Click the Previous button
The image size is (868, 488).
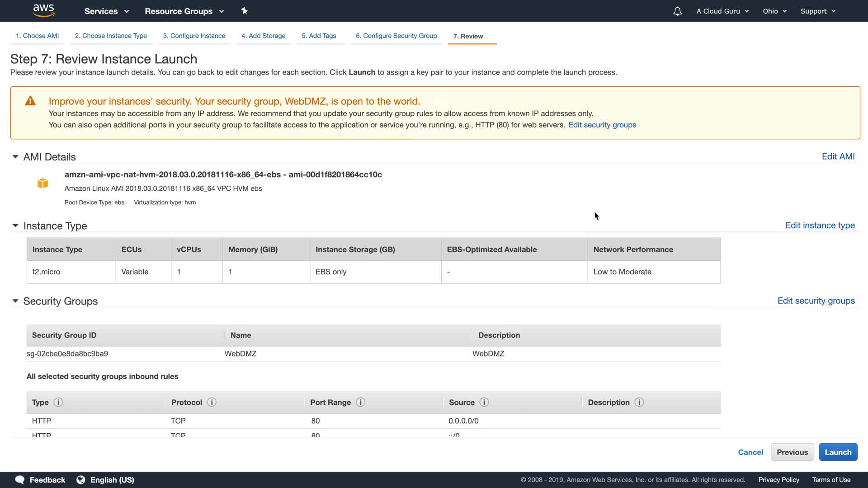point(792,452)
